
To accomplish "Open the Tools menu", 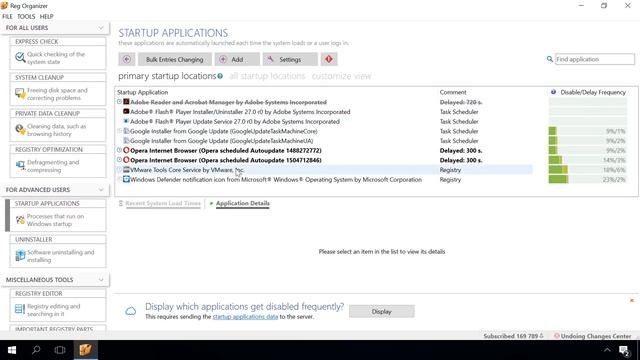I will (26, 16).
